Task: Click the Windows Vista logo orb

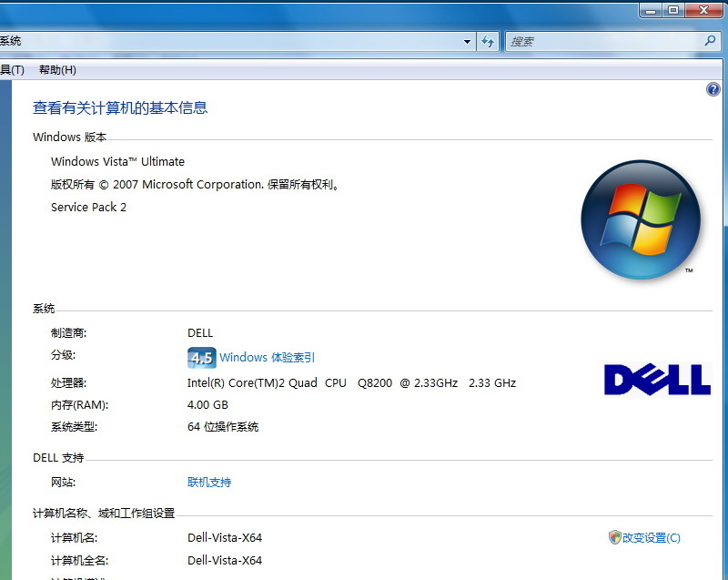Action: (641, 219)
